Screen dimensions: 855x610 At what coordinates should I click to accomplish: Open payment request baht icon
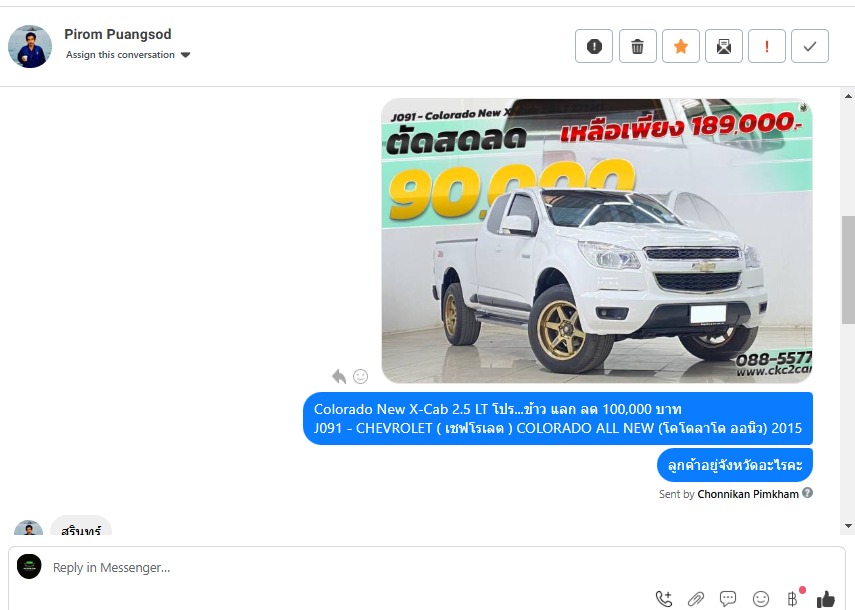point(793,598)
